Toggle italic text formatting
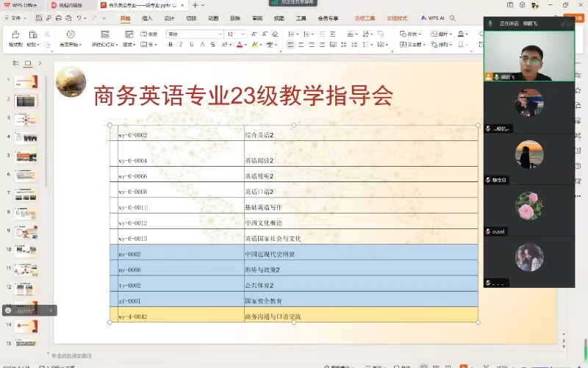This screenshot has width=588, height=368. coord(181,45)
